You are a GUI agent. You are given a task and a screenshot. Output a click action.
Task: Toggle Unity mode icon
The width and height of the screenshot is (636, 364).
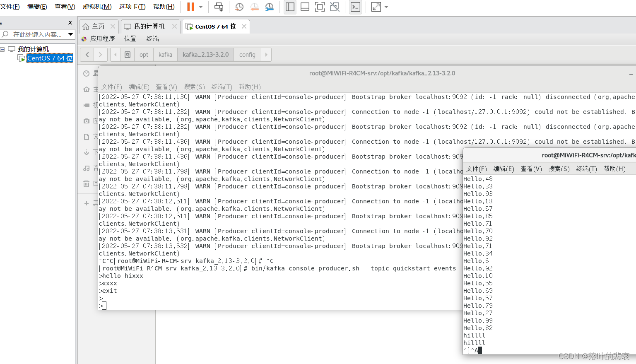pos(335,7)
